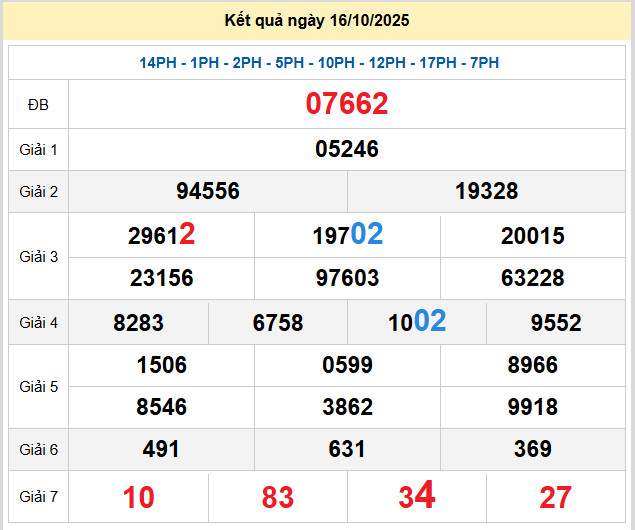Click the Giải 7 row label
This screenshot has width=635, height=530.
pos(38,496)
